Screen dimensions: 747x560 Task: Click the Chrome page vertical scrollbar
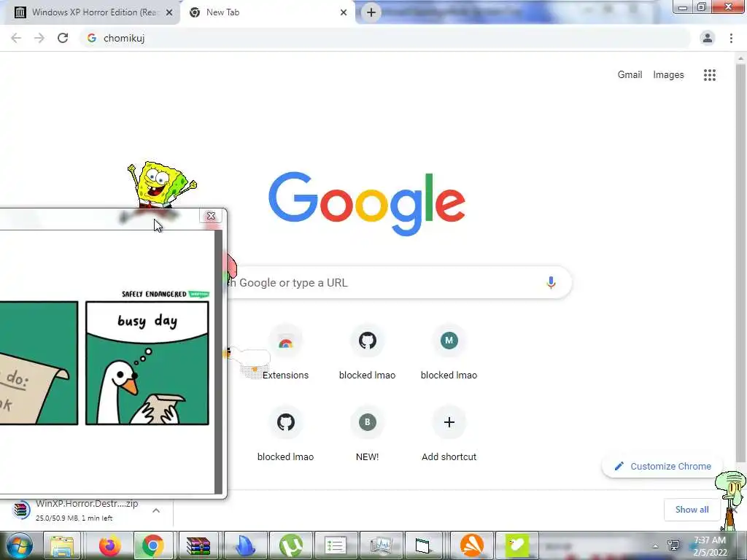[740, 262]
